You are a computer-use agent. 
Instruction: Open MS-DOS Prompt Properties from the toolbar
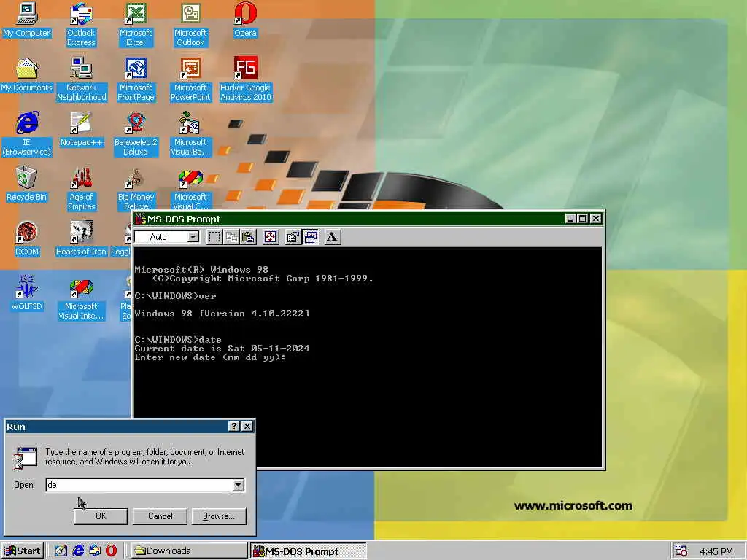pyautogui.click(x=293, y=237)
